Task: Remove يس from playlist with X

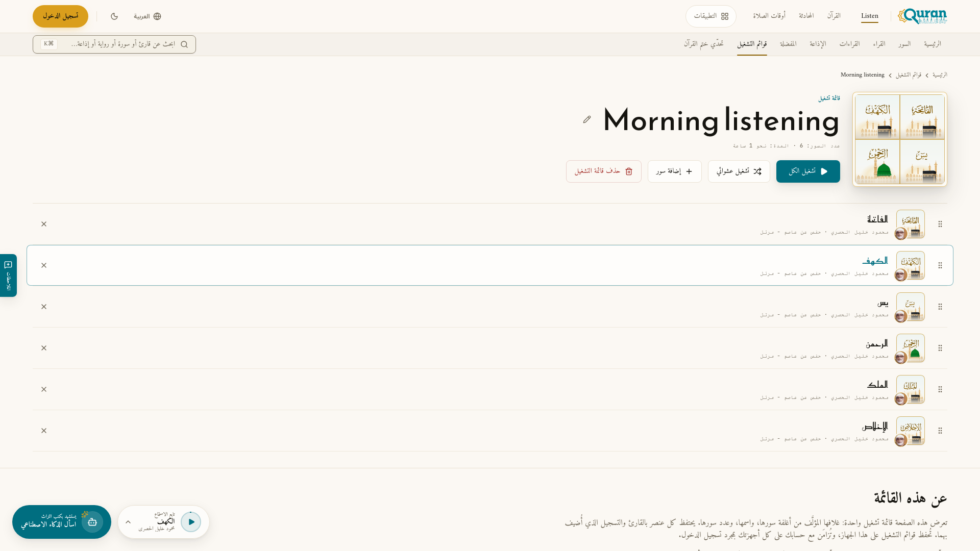Action: (44, 307)
